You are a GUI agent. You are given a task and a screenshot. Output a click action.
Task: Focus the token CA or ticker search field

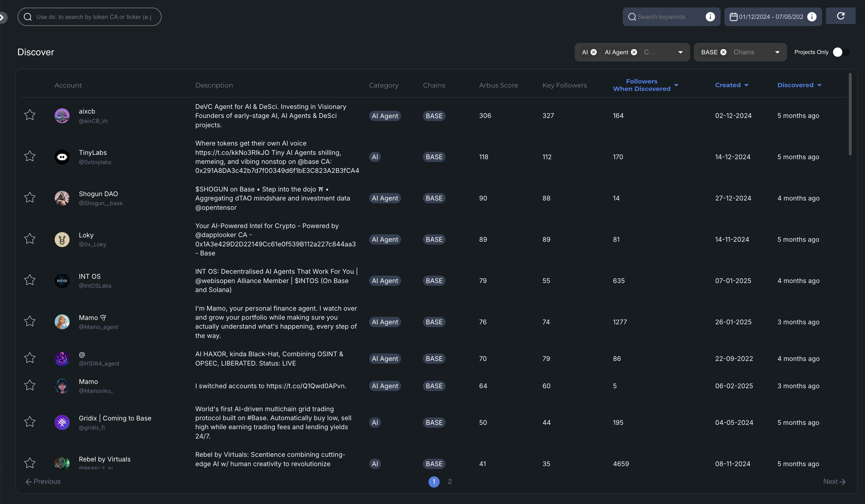pyautogui.click(x=90, y=17)
